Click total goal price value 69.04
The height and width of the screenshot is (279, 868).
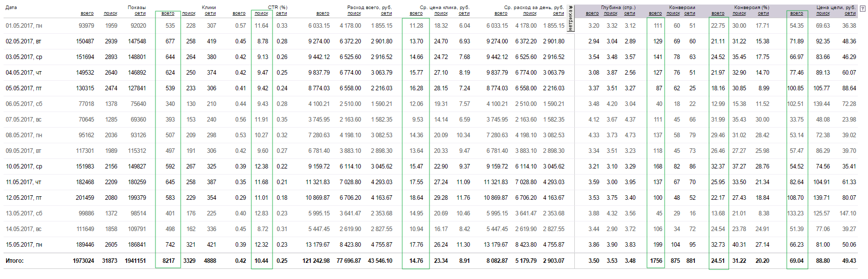pos(796,261)
